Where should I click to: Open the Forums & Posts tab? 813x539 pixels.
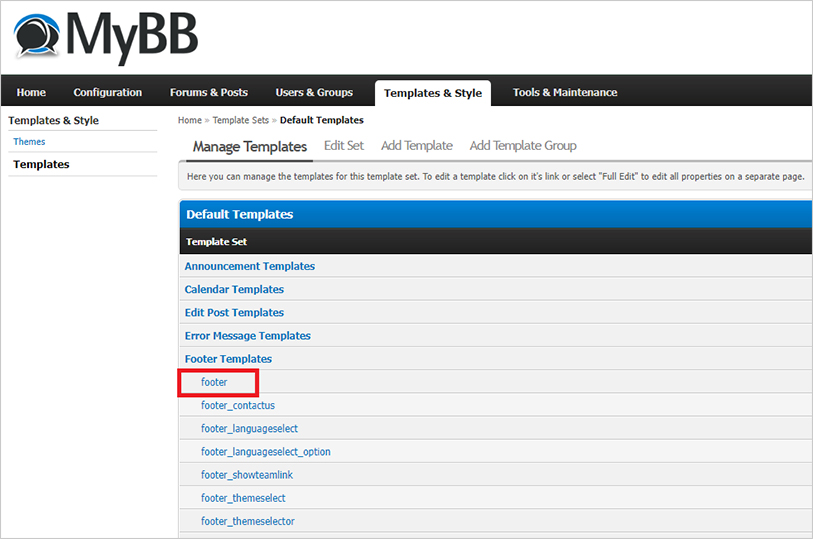click(208, 92)
